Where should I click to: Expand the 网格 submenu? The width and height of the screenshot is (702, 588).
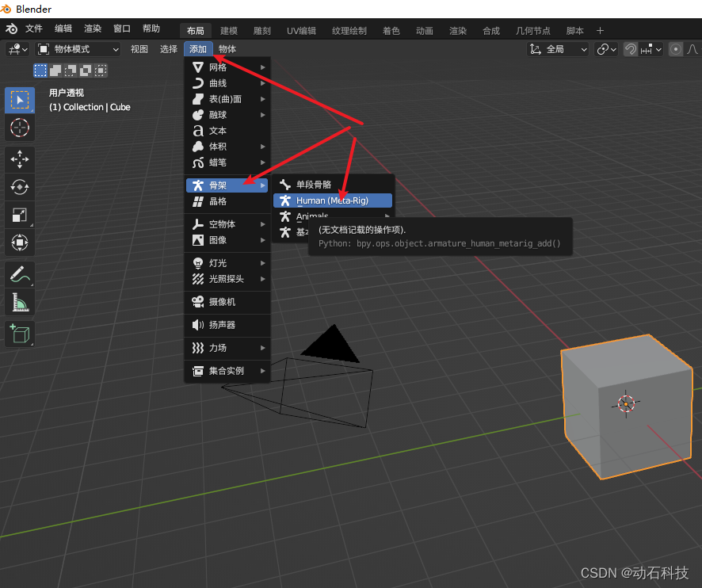[227, 67]
